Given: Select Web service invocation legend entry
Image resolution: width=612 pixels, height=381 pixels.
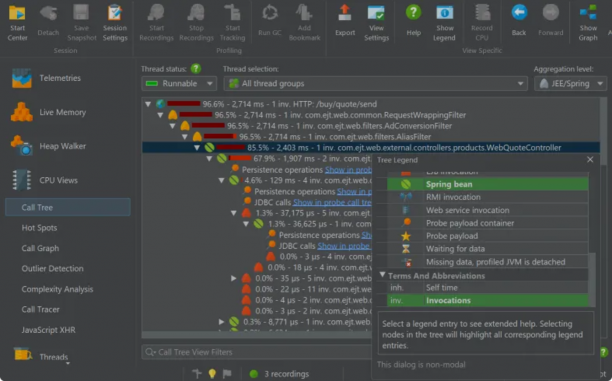Looking at the screenshot, I should pyautogui.click(x=487, y=210).
